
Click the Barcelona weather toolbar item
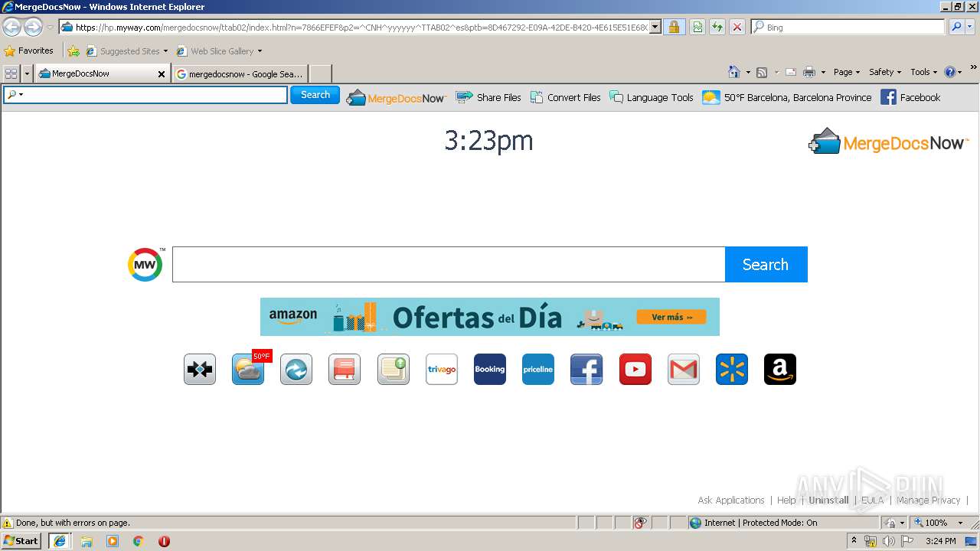click(787, 97)
